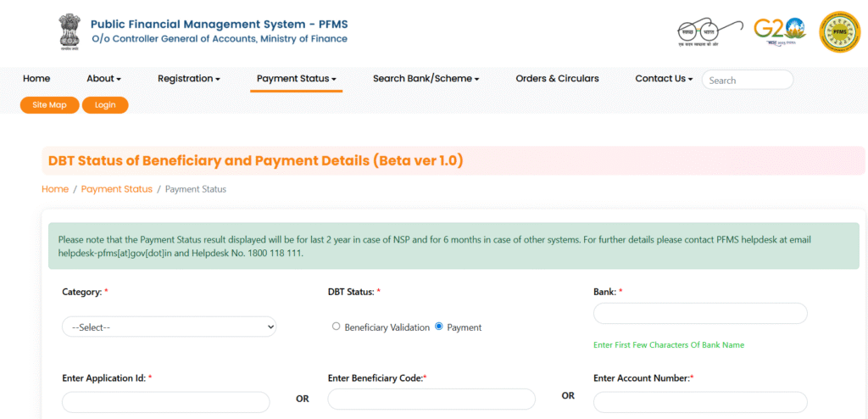Go to Home in navigation bar
The height and width of the screenshot is (419, 868).
click(x=36, y=79)
